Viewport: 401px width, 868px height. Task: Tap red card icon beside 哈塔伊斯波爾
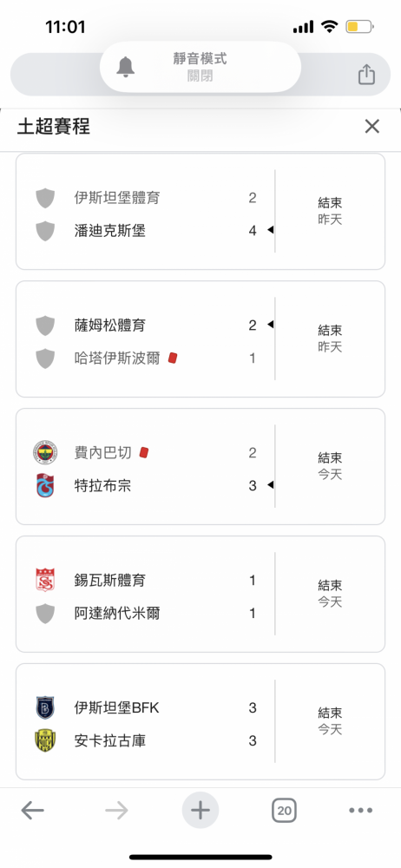(172, 358)
